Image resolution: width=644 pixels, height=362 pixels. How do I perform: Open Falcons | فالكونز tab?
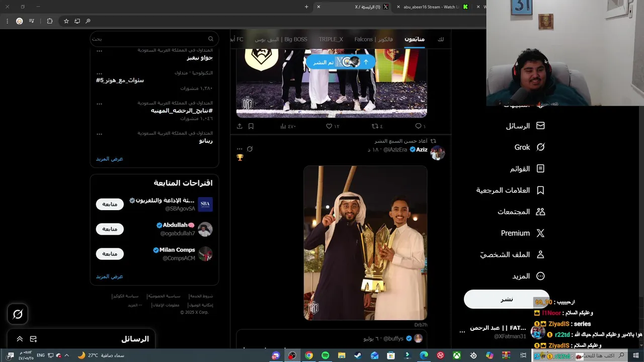(374, 39)
